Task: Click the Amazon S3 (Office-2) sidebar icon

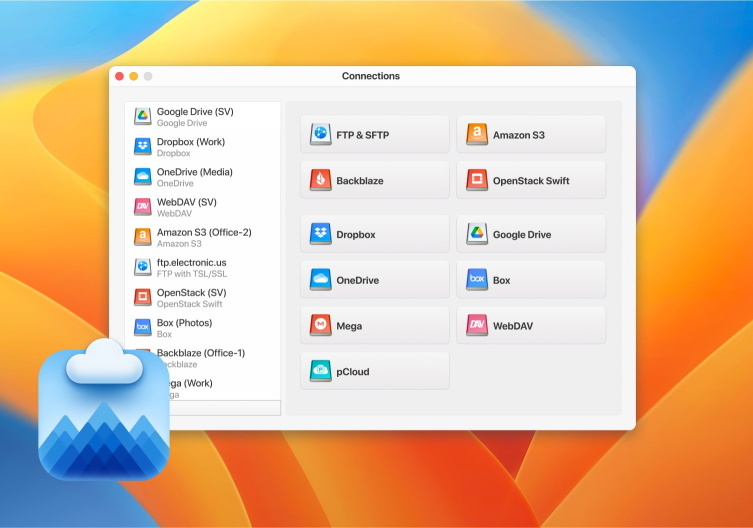Action: click(143, 237)
